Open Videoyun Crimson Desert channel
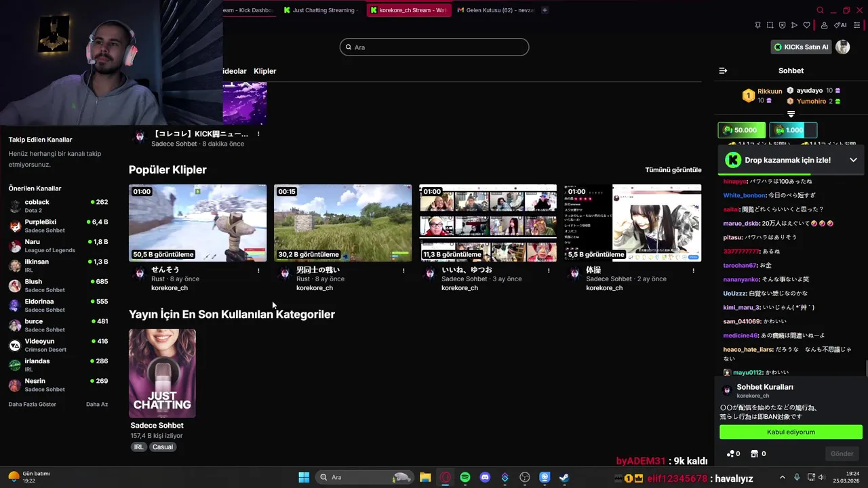The height and width of the screenshot is (488, 868). pos(58,345)
